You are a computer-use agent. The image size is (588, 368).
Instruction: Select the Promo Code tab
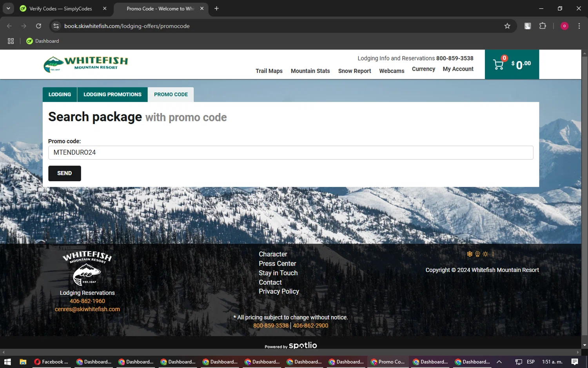(171, 95)
